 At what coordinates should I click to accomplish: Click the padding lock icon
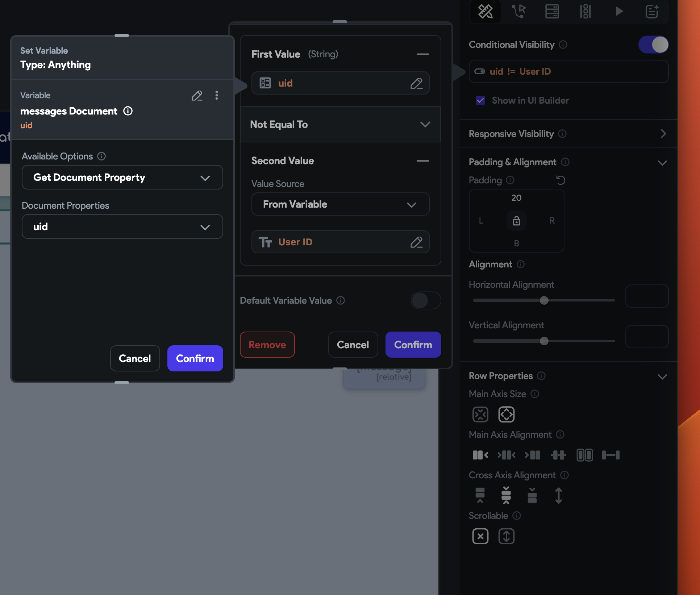coord(516,221)
